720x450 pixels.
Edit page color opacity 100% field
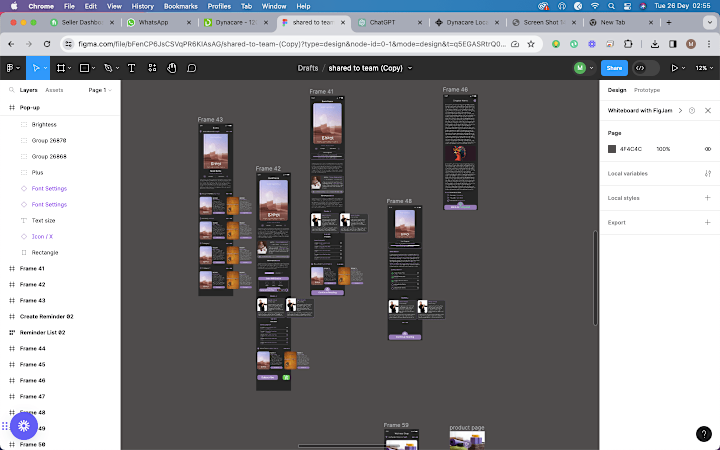coord(663,149)
